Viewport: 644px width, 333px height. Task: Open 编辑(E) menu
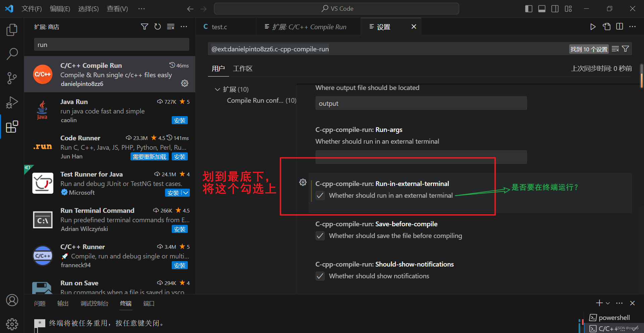[60, 9]
